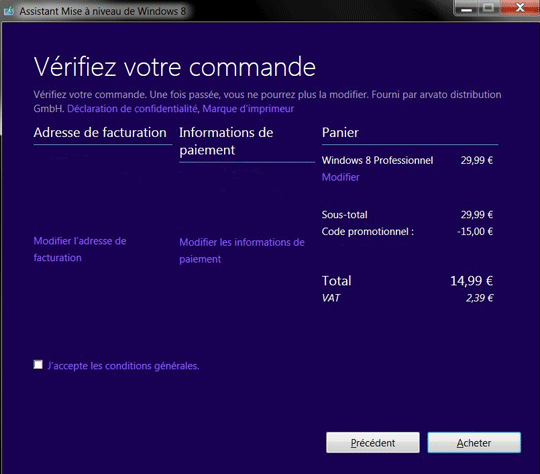Viewport: 540px width, 474px height.
Task: Go back with the Précédent button
Action: coord(373,443)
